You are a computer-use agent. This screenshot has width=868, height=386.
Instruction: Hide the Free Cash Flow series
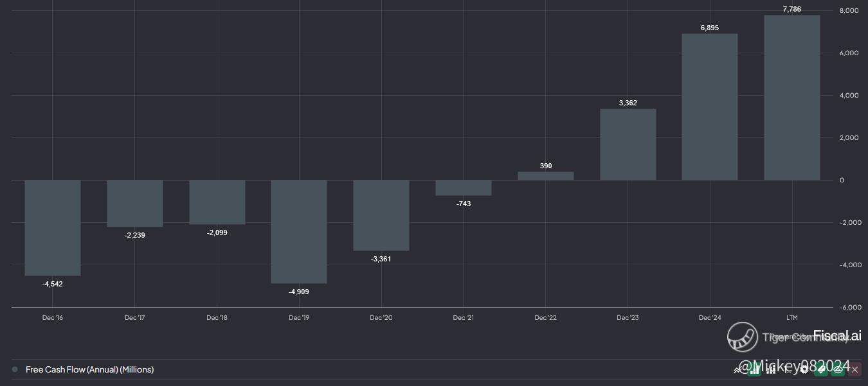[838, 370]
